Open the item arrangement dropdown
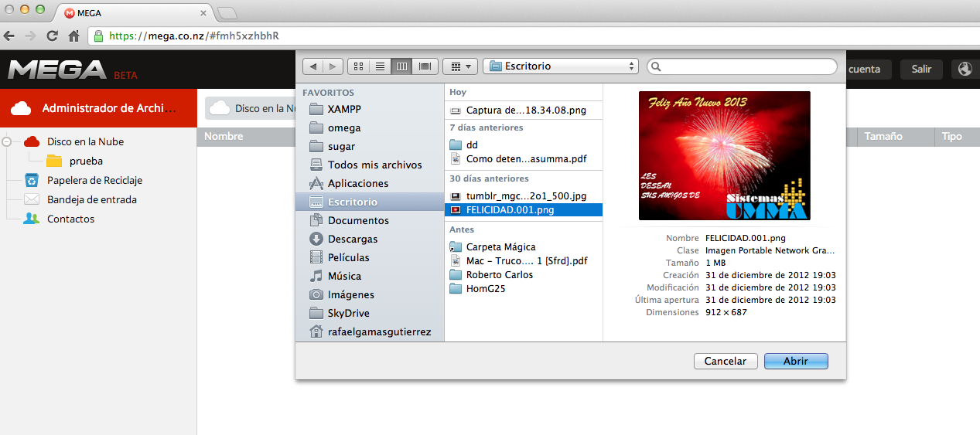 (460, 66)
